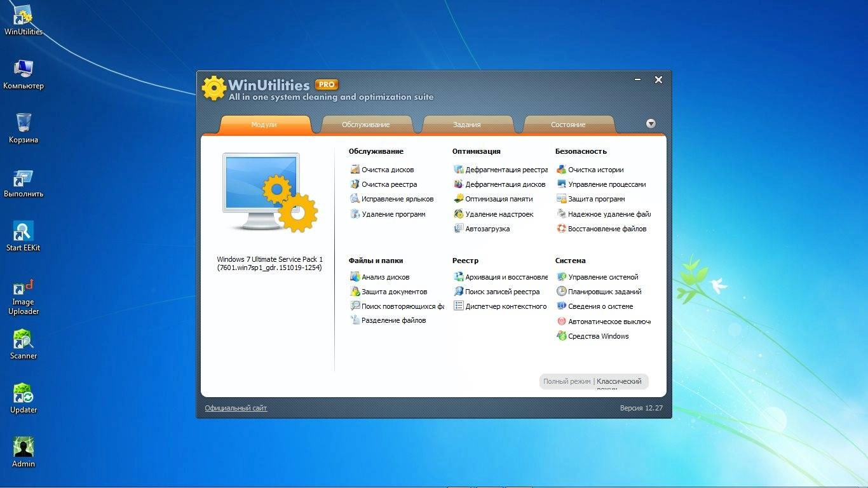
Task: Click the Диспетчер контекстного меню icon
Action: (x=459, y=306)
